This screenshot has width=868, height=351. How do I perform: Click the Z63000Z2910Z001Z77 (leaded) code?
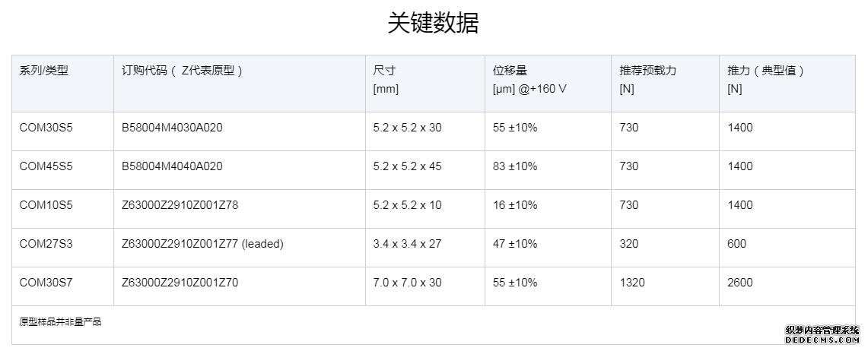202,244
